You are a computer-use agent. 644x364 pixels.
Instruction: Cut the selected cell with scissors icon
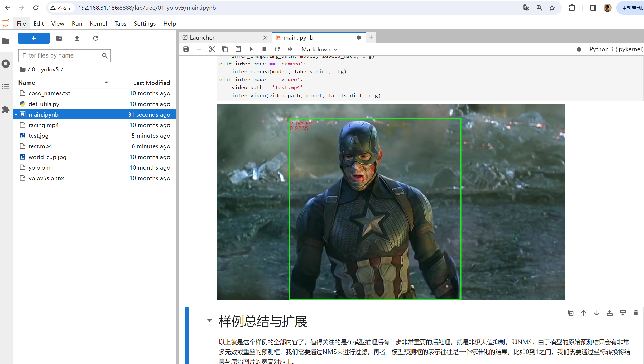[x=212, y=49]
